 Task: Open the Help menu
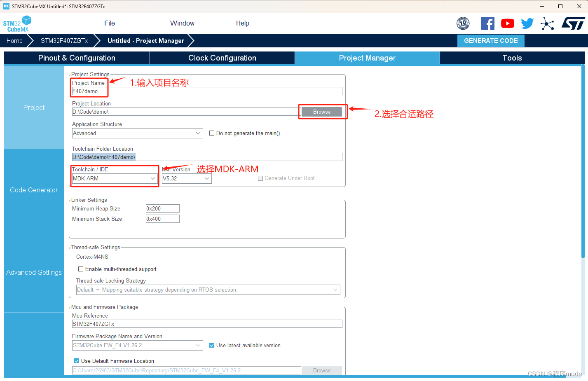[x=243, y=23]
